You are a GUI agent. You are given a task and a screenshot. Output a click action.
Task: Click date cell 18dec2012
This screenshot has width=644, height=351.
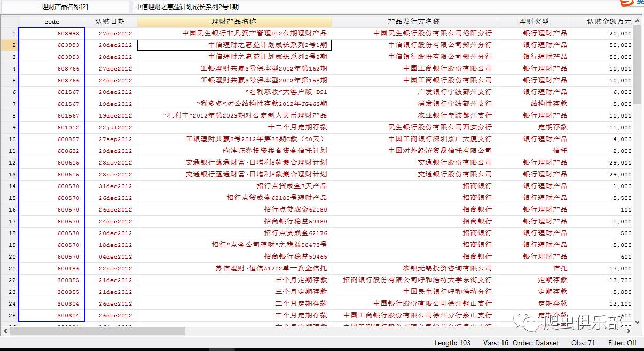click(111, 245)
